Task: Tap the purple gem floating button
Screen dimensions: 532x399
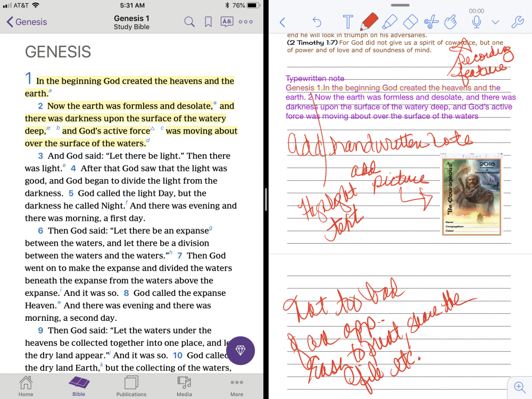Action: (240, 351)
